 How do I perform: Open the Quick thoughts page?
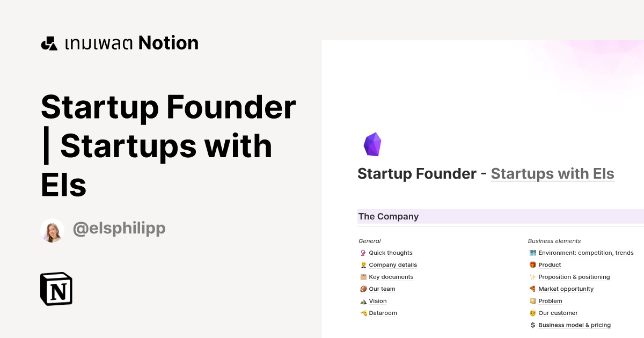pos(390,253)
